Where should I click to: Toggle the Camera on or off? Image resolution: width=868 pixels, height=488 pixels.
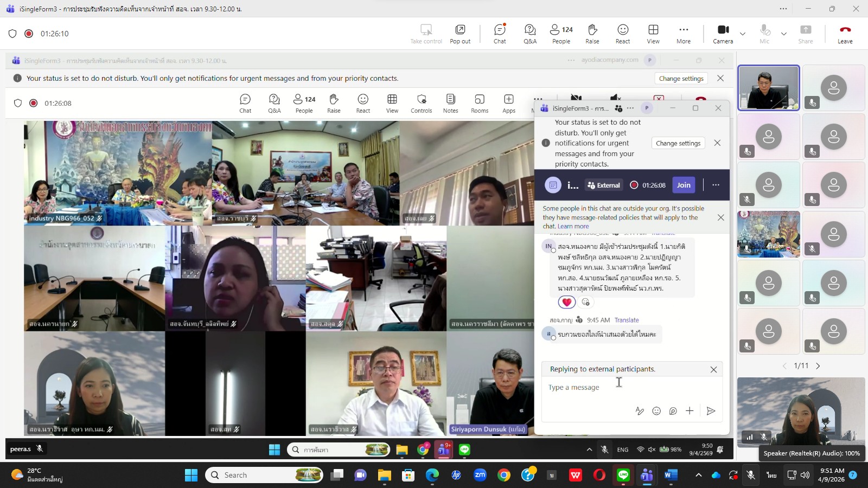coord(723,34)
